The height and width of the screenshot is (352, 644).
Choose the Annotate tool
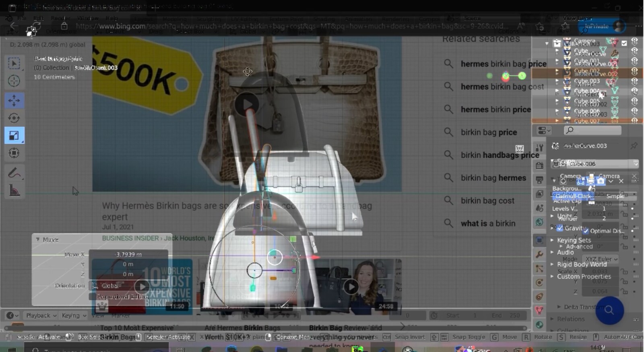point(14,174)
